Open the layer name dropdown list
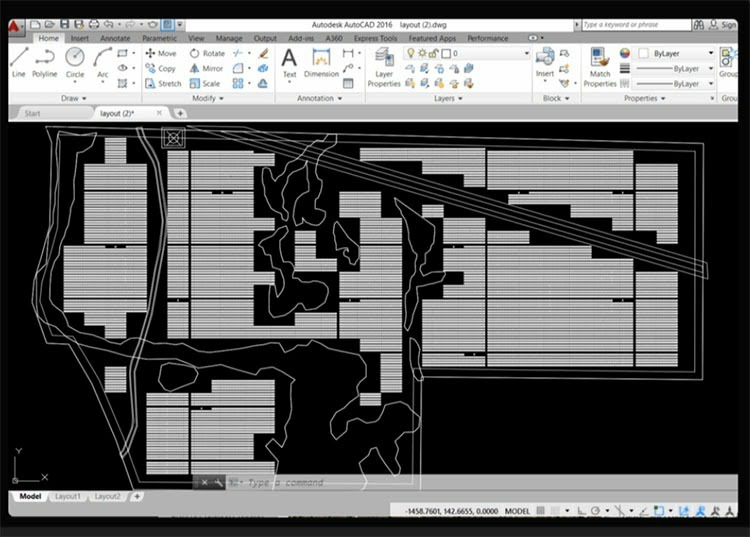This screenshot has width=750, height=537. (484, 53)
